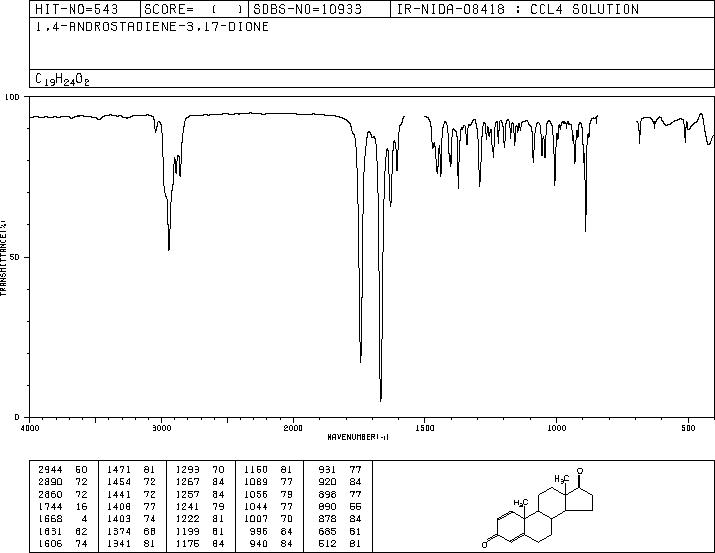Click the 2890 peak table entry

pos(63,482)
